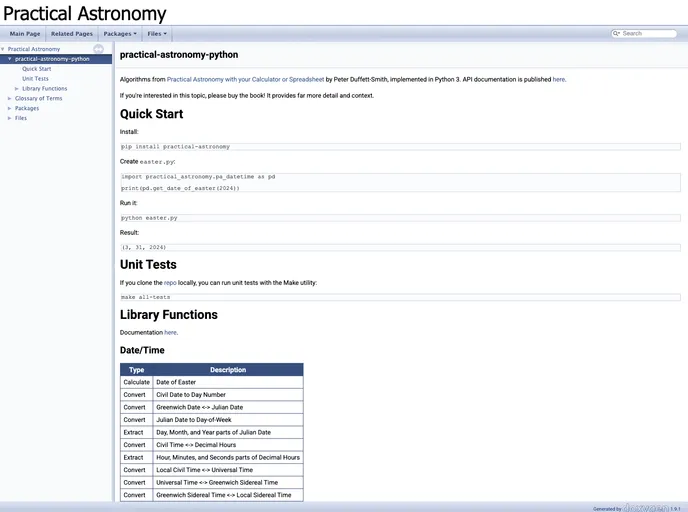Jump to Unit Tests in sidebar

tap(36, 79)
